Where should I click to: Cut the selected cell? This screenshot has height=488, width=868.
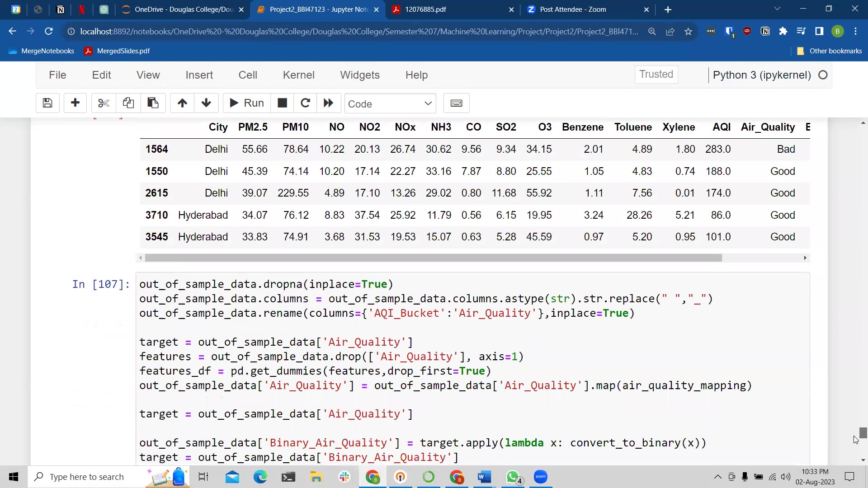103,103
